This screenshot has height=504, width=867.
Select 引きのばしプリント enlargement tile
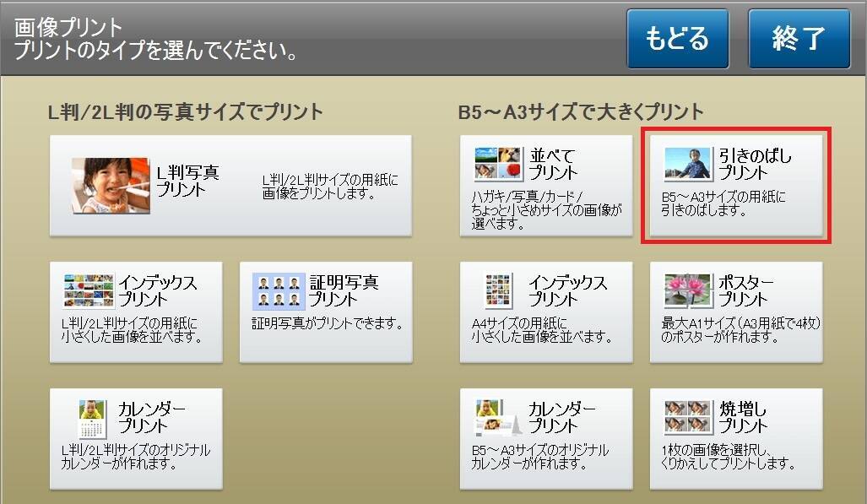736,186
